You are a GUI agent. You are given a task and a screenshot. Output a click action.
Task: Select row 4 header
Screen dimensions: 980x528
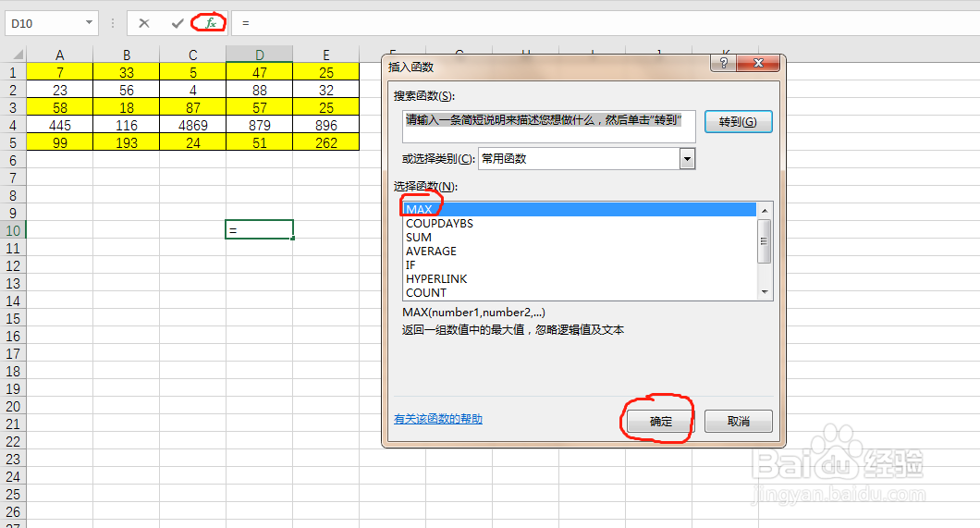point(13,125)
